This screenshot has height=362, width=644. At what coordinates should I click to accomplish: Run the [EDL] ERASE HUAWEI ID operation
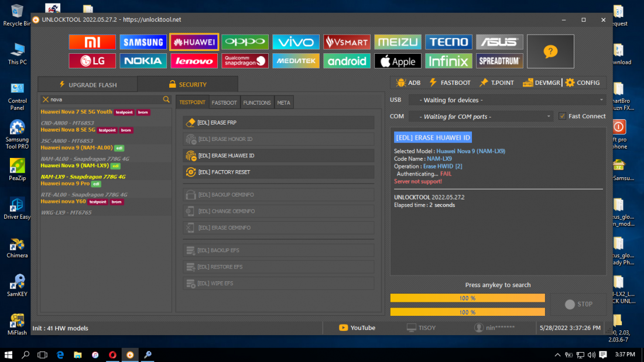[x=279, y=156]
